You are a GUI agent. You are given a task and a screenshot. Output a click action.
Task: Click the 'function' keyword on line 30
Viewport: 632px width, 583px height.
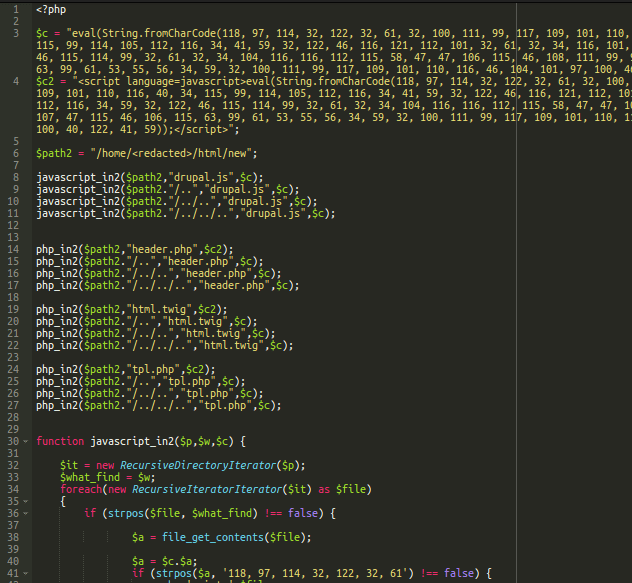(x=60, y=441)
